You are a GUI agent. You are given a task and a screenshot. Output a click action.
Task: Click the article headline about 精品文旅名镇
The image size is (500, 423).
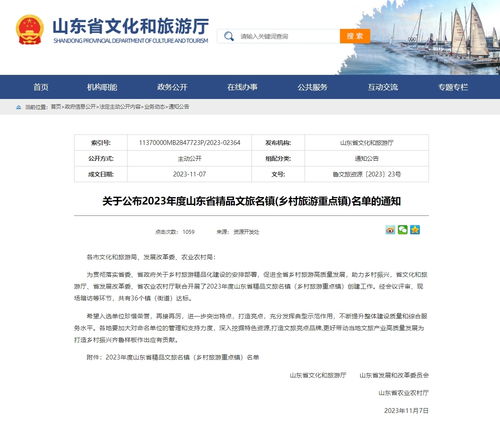pos(251,201)
